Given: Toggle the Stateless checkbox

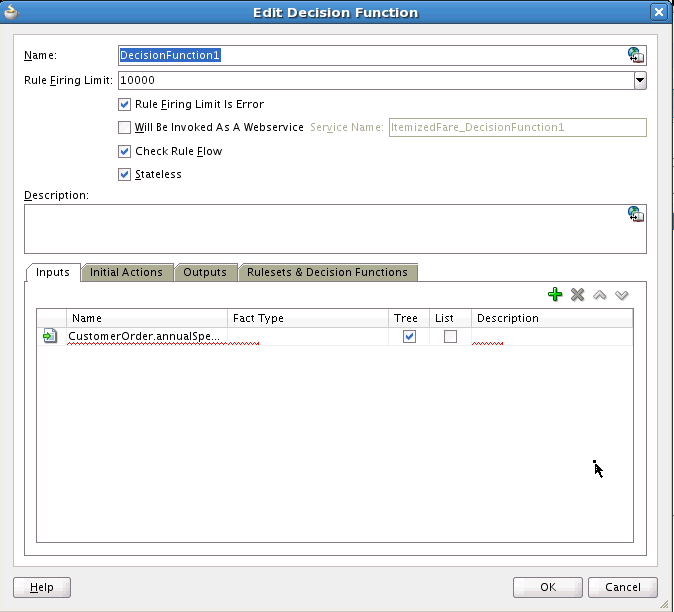Looking at the screenshot, I should pyautogui.click(x=125, y=175).
